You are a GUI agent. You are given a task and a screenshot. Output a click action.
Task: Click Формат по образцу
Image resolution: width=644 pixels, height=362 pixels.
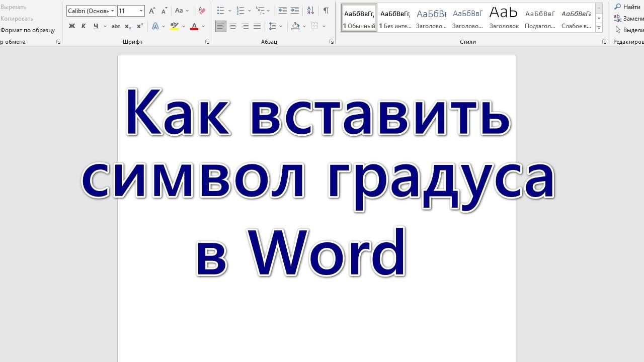pyautogui.click(x=28, y=30)
